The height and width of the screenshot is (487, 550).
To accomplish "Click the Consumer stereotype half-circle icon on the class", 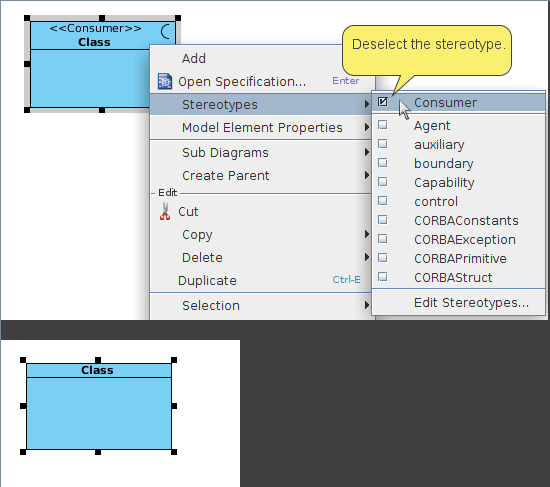I will pyautogui.click(x=166, y=32).
